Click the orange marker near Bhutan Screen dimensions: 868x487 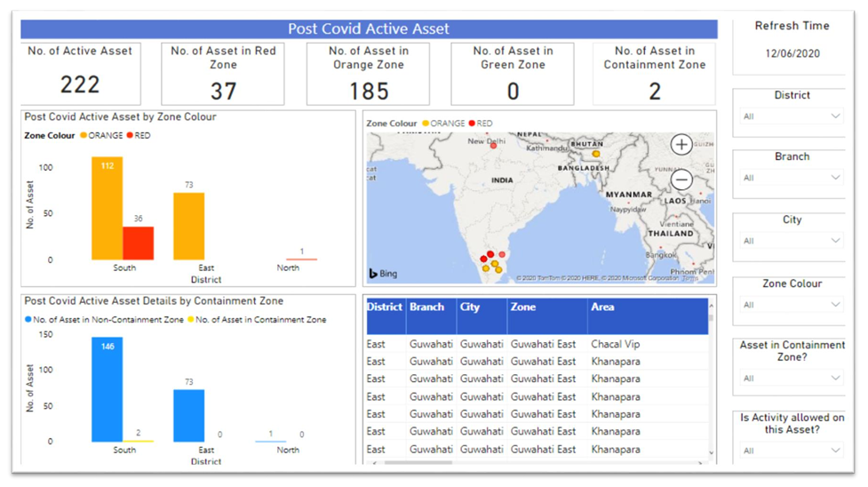point(595,154)
